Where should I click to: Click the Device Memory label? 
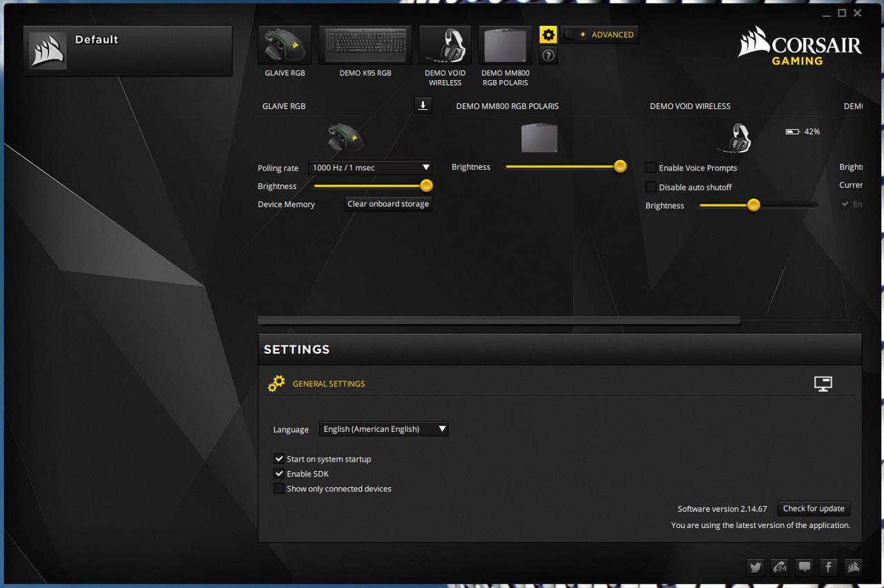(286, 204)
